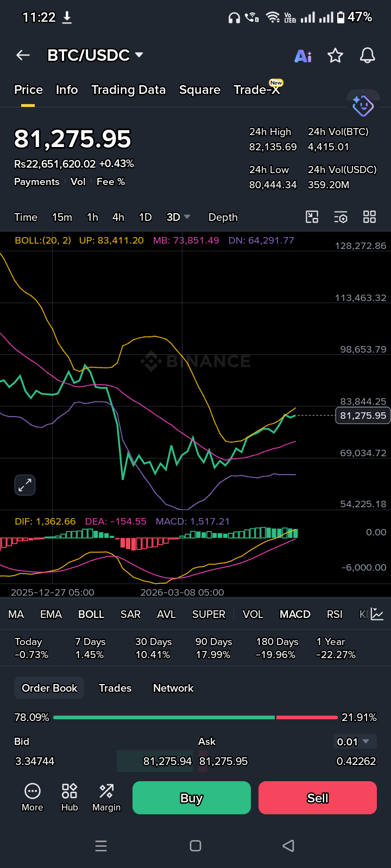The height and width of the screenshot is (868, 391).
Task: Toggle MACD sub-indicator
Action: tap(295, 614)
